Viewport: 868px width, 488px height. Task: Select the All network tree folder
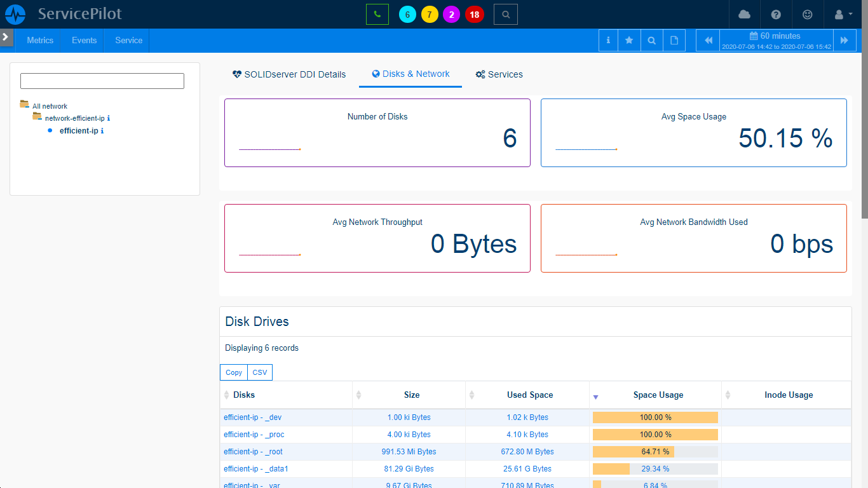pos(50,106)
